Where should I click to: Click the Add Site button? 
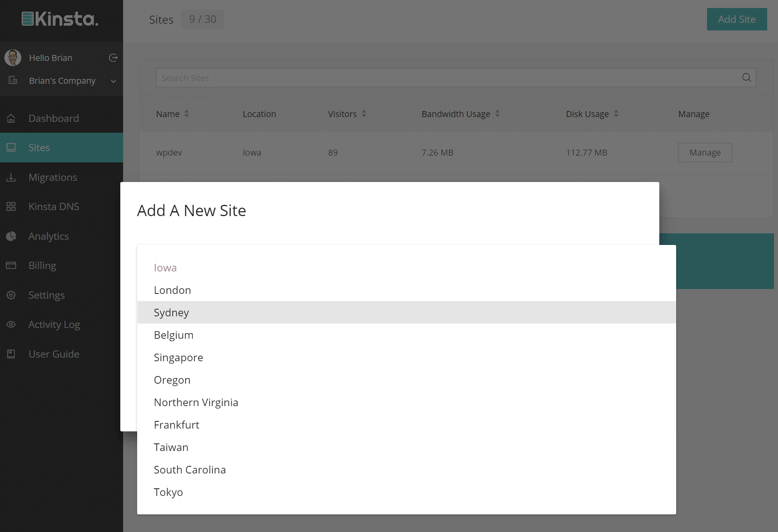pyautogui.click(x=737, y=19)
